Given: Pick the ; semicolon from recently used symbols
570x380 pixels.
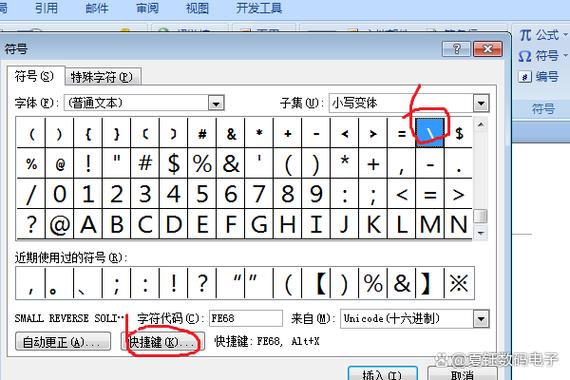Looking at the screenshot, I should (117, 283).
